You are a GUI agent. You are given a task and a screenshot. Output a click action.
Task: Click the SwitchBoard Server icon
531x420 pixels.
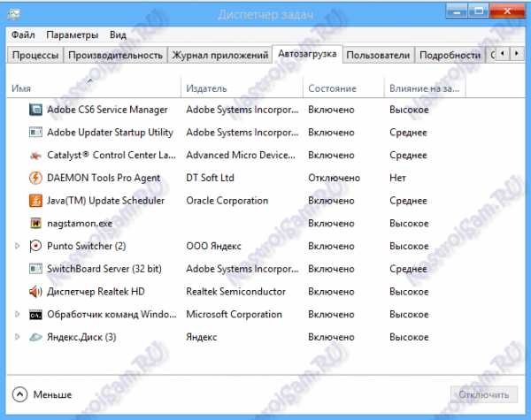(x=35, y=269)
